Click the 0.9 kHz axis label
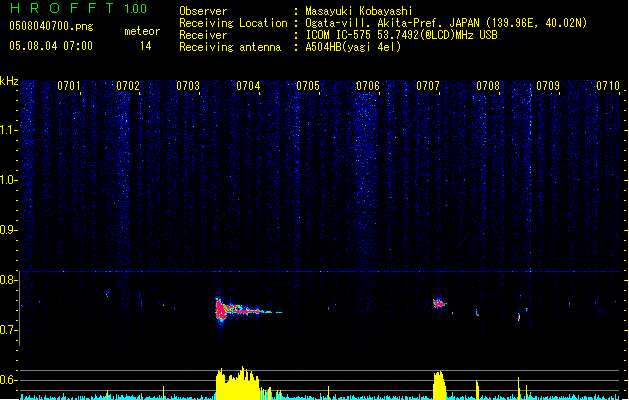 pos(9,230)
